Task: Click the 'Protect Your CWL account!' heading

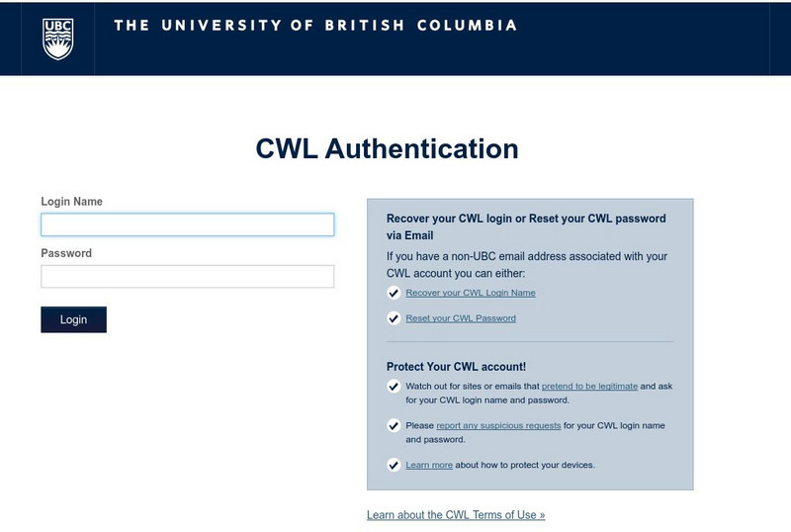Action: coord(456,366)
